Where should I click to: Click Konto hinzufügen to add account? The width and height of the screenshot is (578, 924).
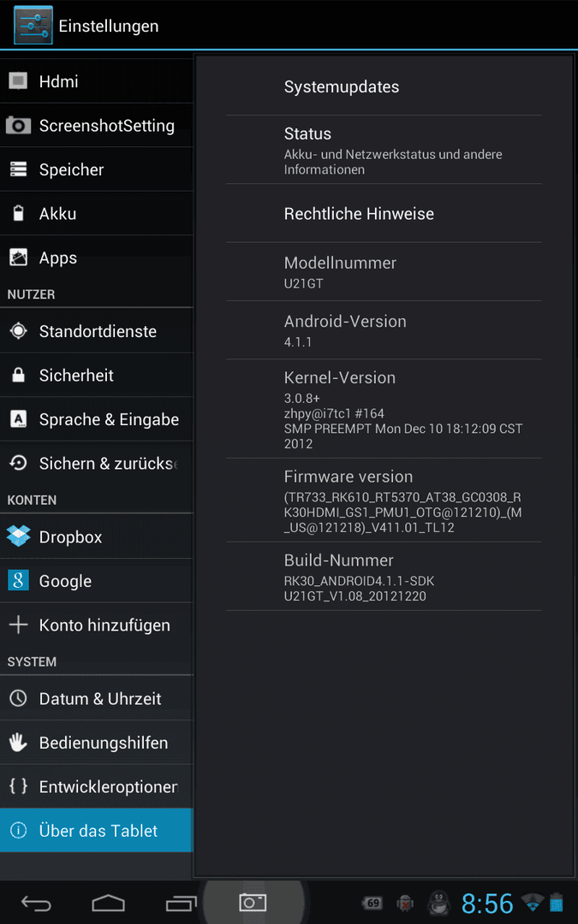(97, 625)
